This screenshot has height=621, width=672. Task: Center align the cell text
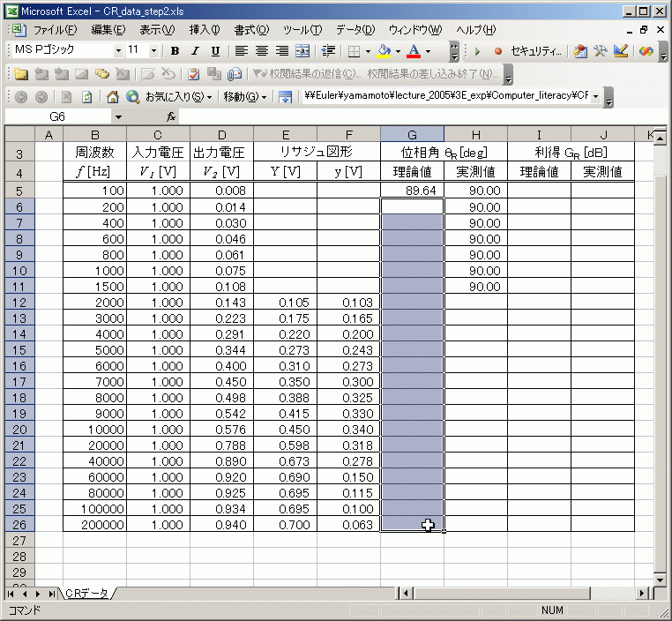click(261, 51)
